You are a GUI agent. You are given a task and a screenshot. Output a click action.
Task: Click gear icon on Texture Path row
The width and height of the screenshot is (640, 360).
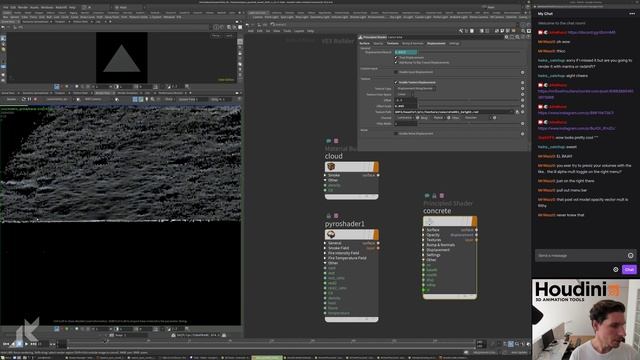522,112
